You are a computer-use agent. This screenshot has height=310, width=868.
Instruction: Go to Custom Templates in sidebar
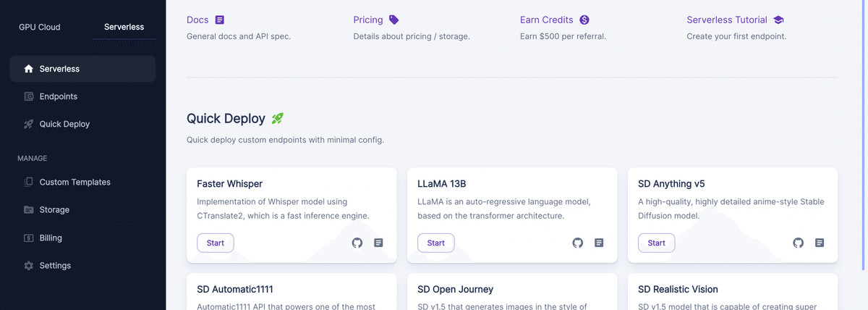click(x=75, y=183)
